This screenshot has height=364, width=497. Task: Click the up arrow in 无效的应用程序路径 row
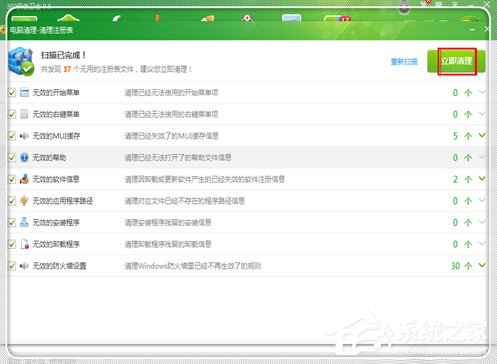tap(468, 201)
